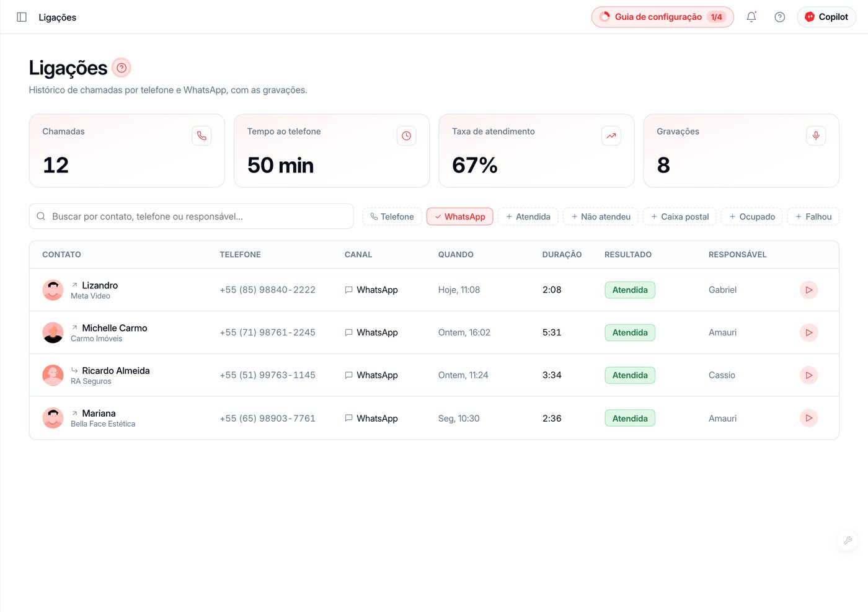Viewport: 868px width, 612px height.
Task: Click the help circle icon in top bar
Action: tap(780, 17)
